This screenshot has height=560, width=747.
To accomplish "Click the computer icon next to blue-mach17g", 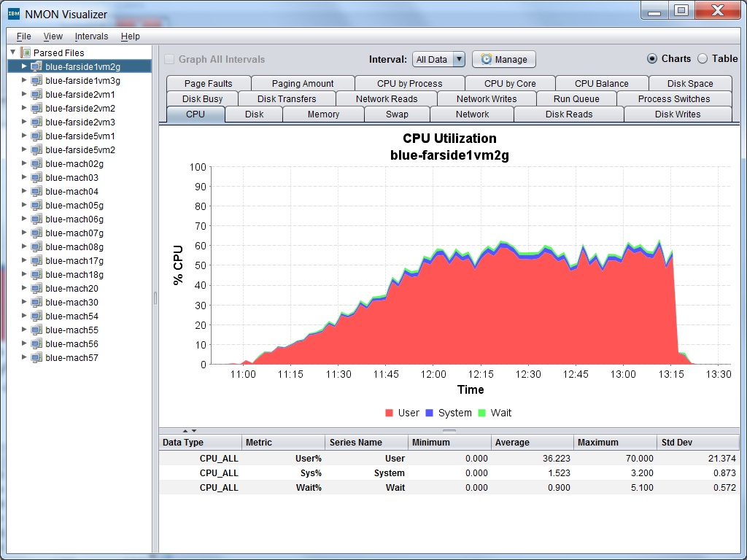I will pyautogui.click(x=36, y=261).
